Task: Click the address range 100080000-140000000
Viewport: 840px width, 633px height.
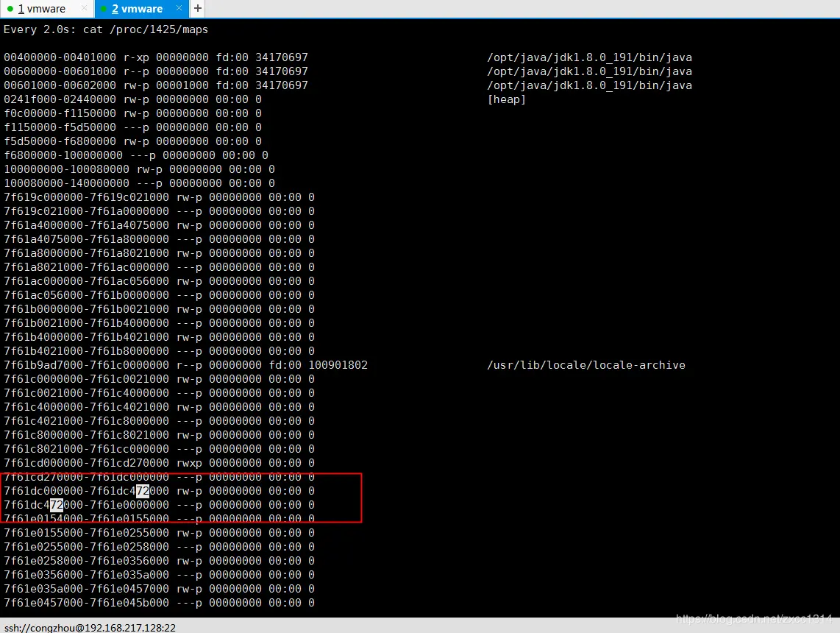Action: (x=66, y=183)
